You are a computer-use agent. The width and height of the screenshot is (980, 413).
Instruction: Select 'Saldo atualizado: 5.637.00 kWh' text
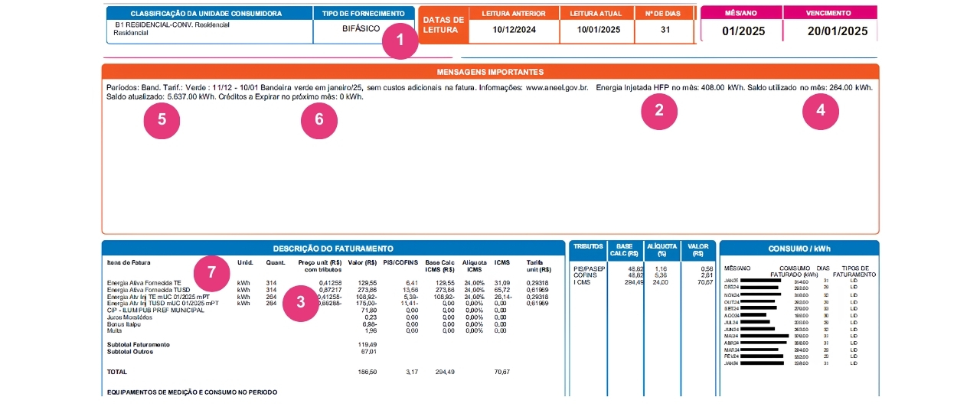click(160, 97)
